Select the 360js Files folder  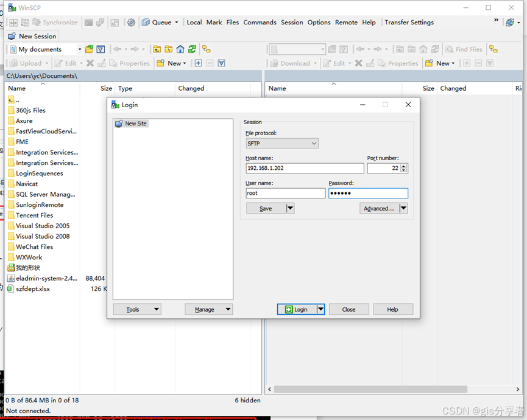point(30,110)
